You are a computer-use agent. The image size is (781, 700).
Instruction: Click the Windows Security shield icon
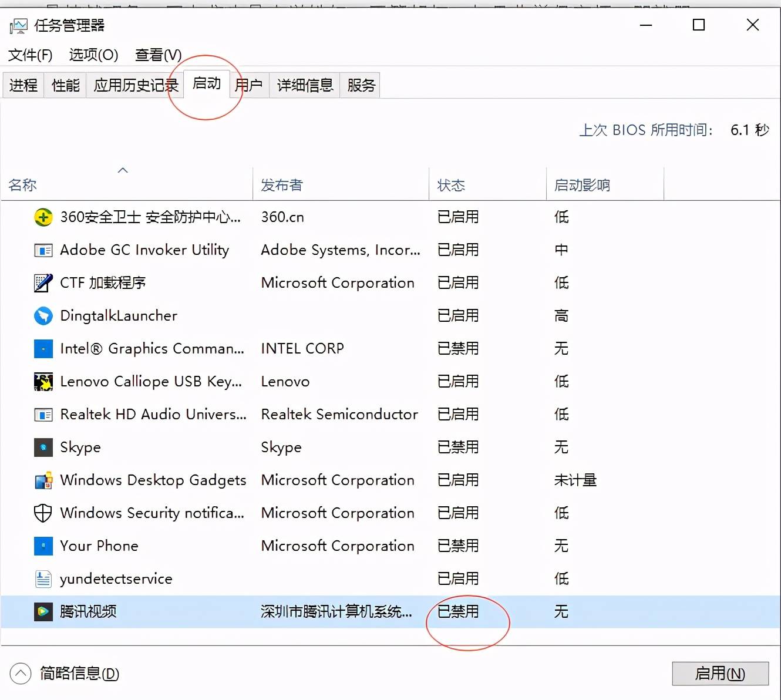point(43,513)
